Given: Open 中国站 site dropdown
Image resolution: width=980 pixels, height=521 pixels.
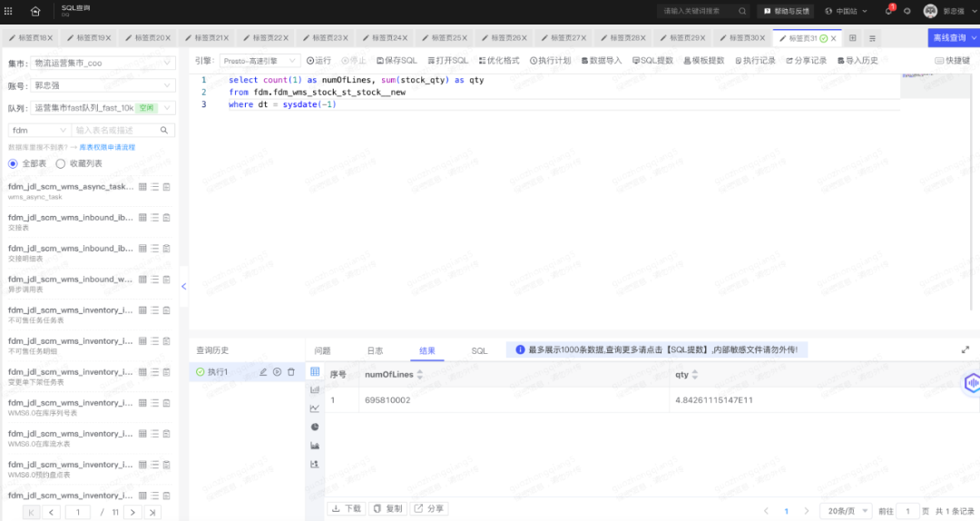Looking at the screenshot, I should pos(846,11).
